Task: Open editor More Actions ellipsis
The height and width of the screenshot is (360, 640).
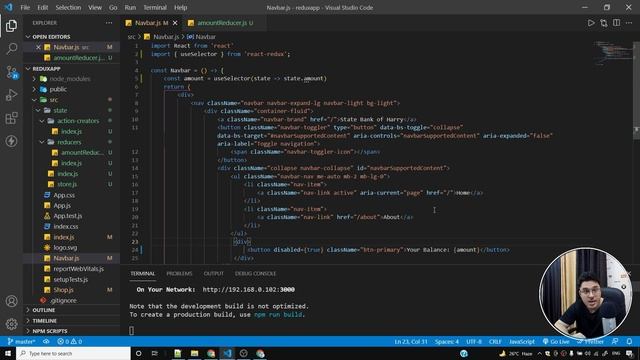Action: point(629,23)
